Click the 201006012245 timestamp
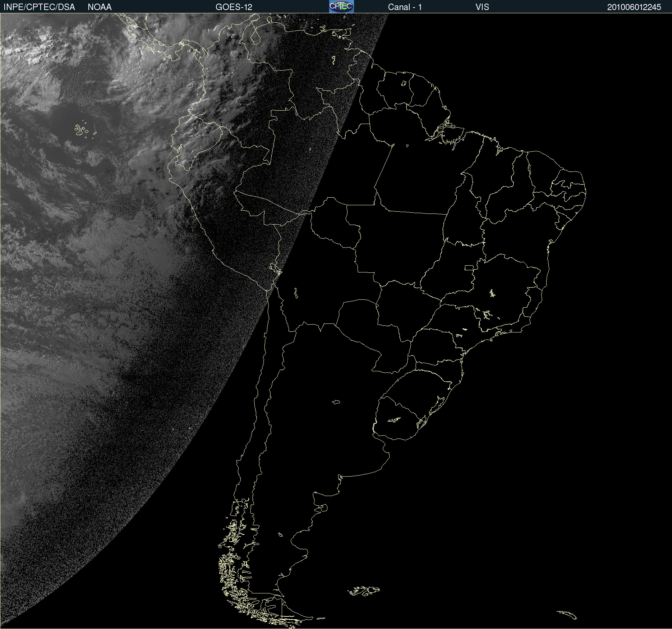This screenshot has width=672, height=629. pos(634,7)
